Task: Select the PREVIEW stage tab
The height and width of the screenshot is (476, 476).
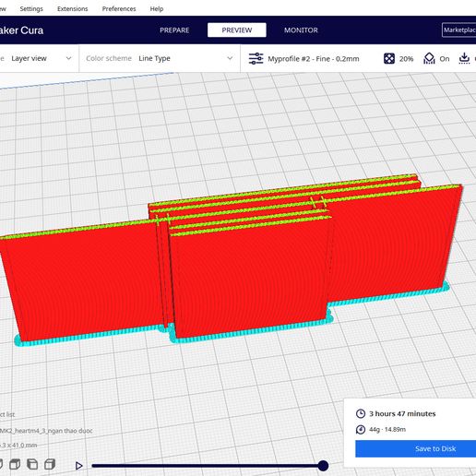Action: 237,30
